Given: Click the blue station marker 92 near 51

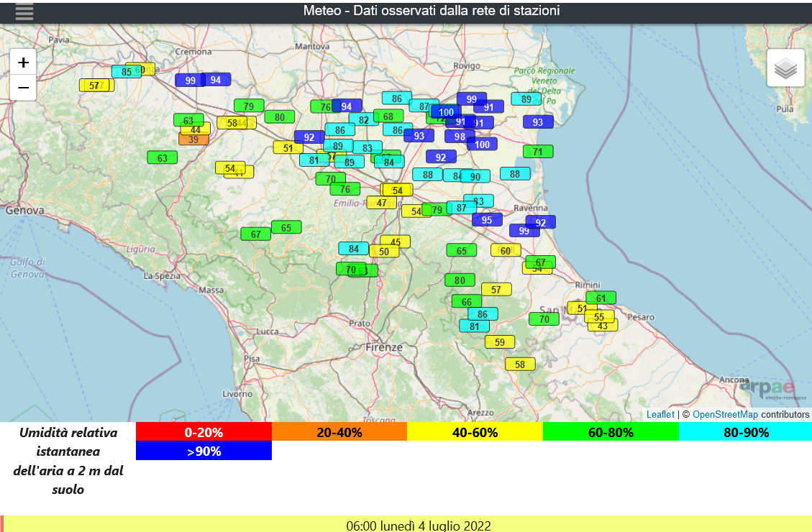Looking at the screenshot, I should pos(310,137).
